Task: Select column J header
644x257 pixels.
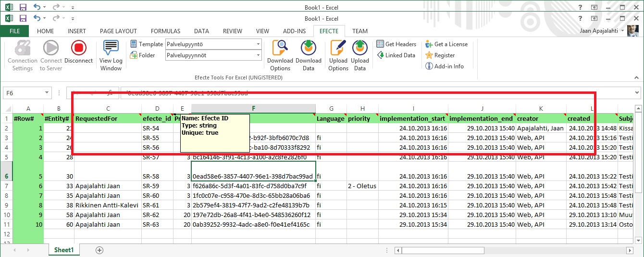Action: click(x=482, y=109)
